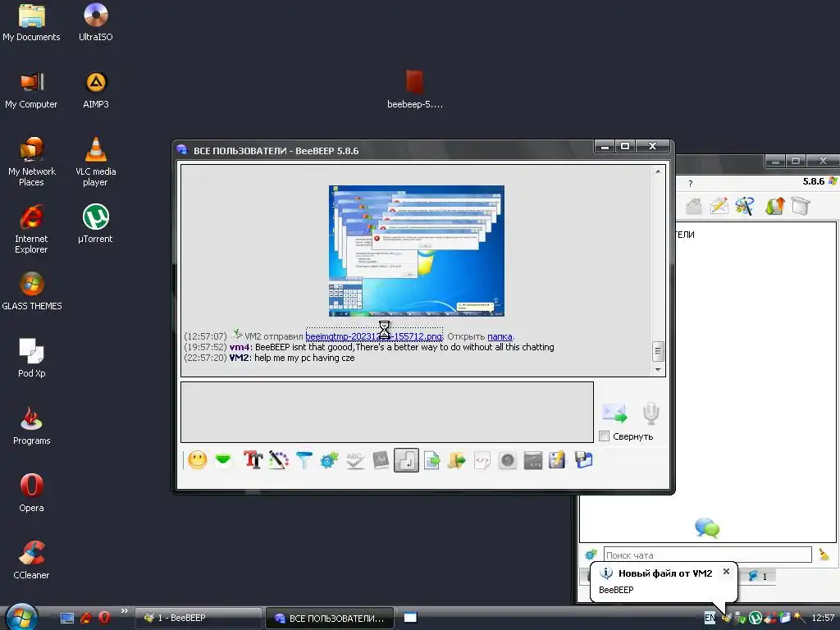Viewport: 840px width, 630px height.
Task: Click show desktop quick launch icon
Action: [67, 618]
